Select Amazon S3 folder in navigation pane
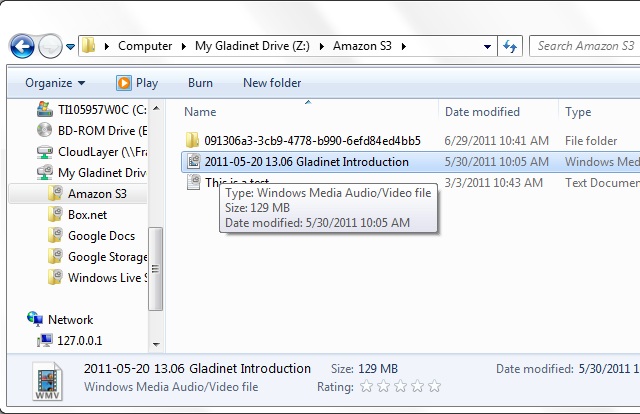640x414 pixels. pyautogui.click(x=97, y=194)
